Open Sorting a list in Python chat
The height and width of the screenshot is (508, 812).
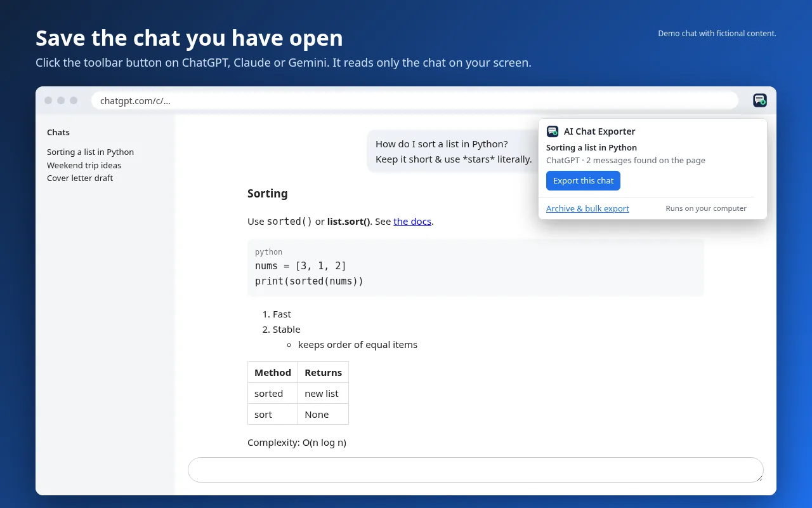(90, 152)
